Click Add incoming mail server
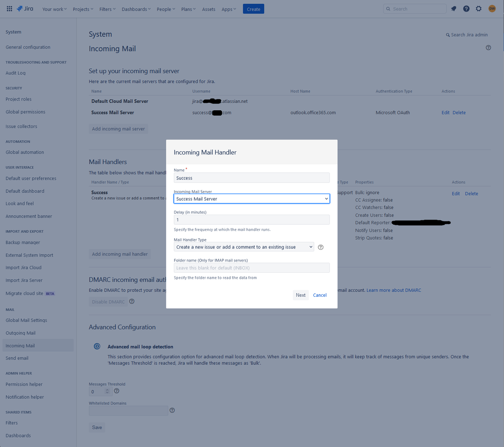 (118, 129)
